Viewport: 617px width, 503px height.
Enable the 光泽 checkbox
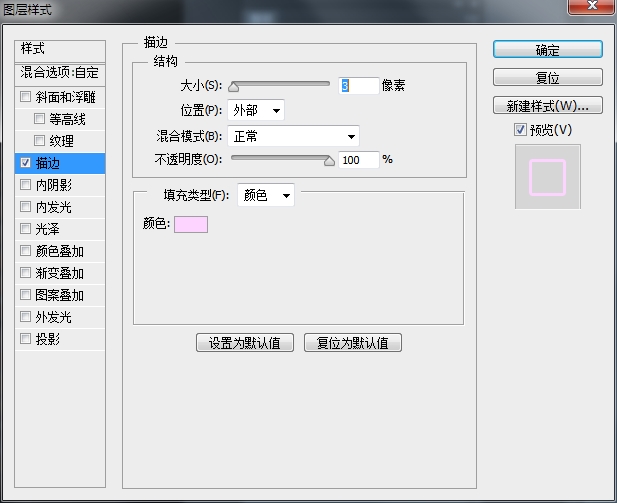click(x=26, y=229)
